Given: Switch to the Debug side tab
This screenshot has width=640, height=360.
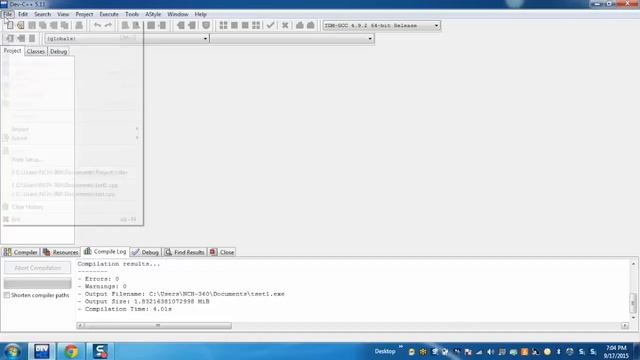Looking at the screenshot, I should pyautogui.click(x=58, y=51).
